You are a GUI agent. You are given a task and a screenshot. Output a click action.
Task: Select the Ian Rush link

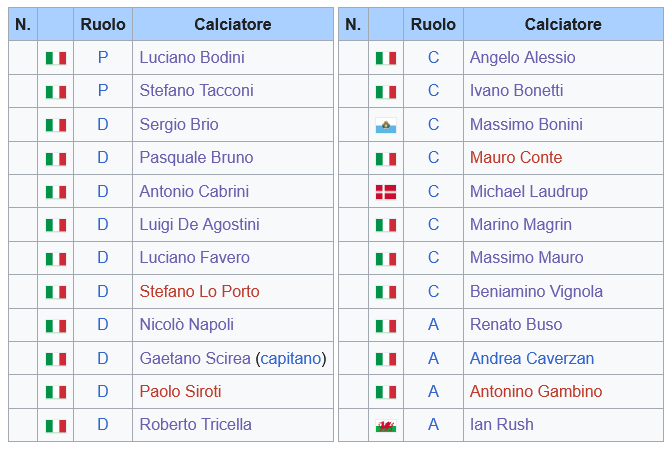(501, 424)
